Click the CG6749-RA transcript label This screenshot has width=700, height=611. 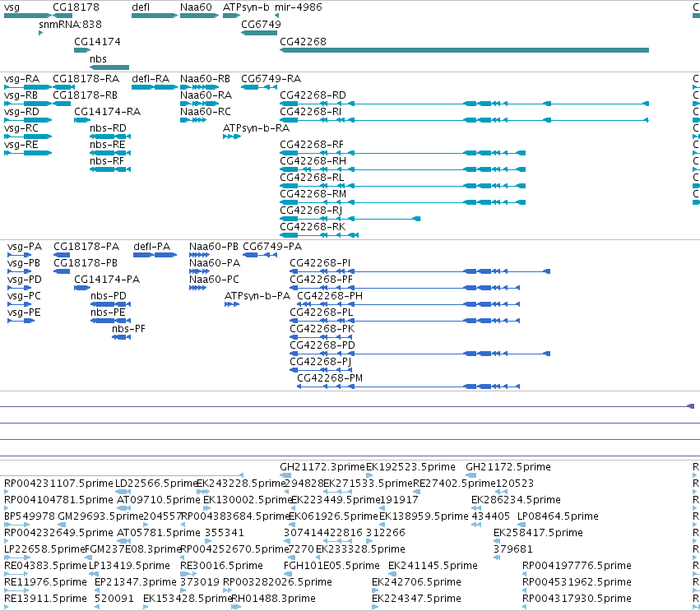pyautogui.click(x=271, y=79)
